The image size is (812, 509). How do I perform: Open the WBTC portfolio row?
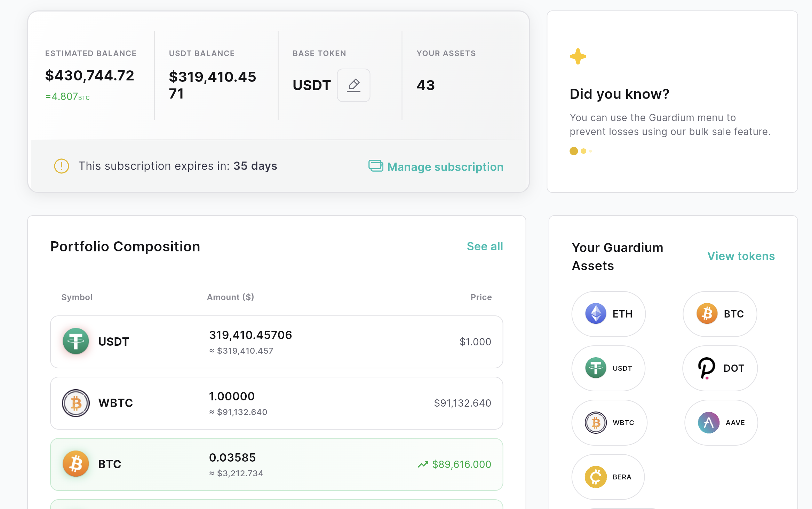pyautogui.click(x=277, y=403)
